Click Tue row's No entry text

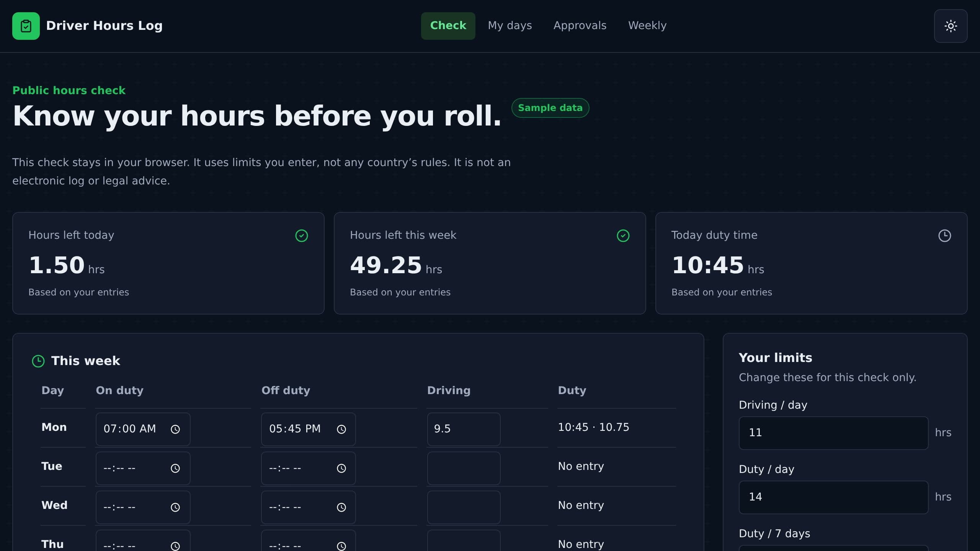[581, 466]
